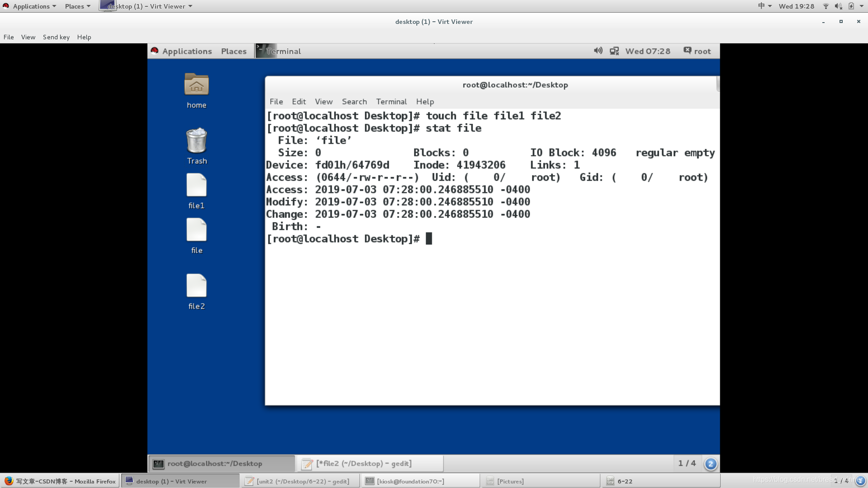Open the Chinese input method indicator
This screenshot has height=488, width=868.
[x=764, y=6]
